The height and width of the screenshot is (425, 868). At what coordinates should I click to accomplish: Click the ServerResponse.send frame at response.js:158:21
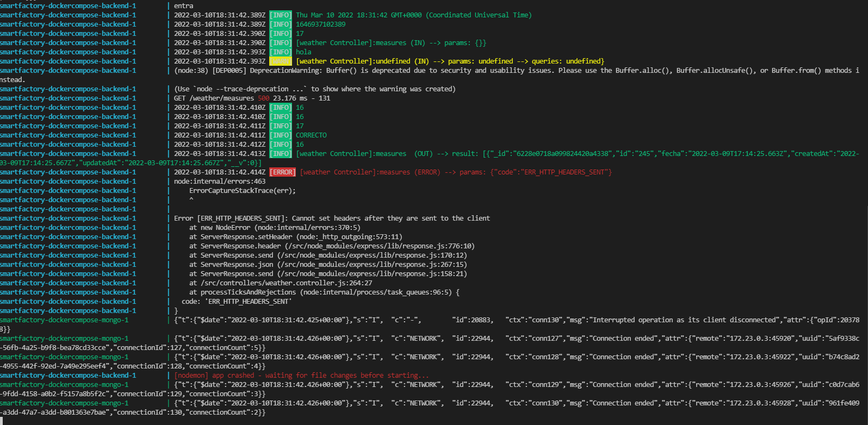[328, 274]
